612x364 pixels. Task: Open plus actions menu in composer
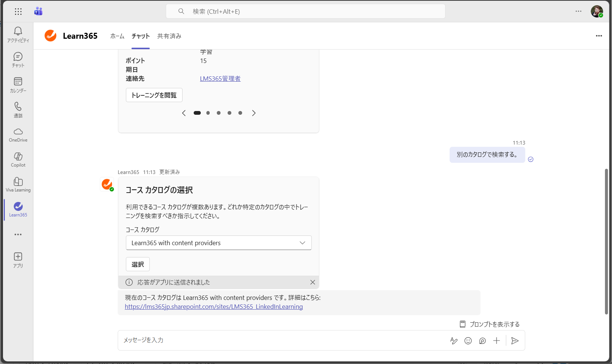coord(497,341)
